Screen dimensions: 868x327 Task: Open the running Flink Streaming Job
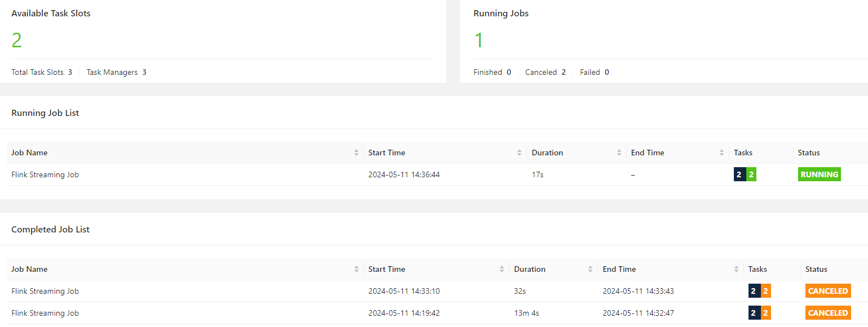[45, 174]
